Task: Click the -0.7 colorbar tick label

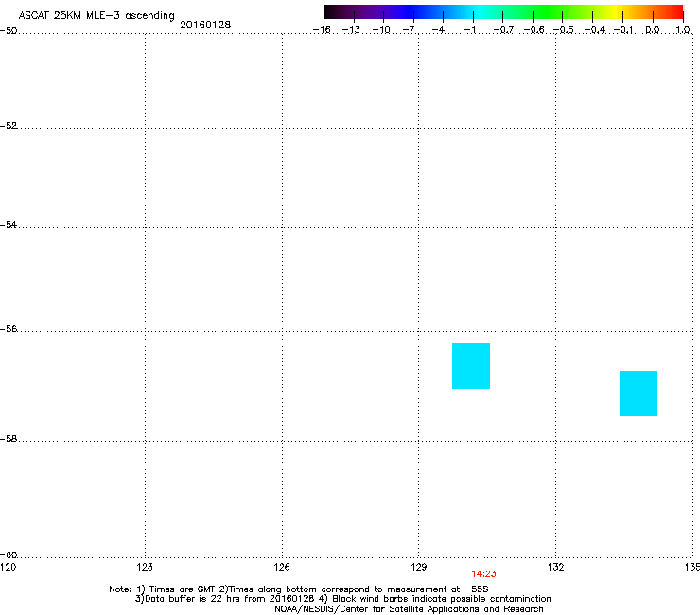Action: pyautogui.click(x=503, y=30)
